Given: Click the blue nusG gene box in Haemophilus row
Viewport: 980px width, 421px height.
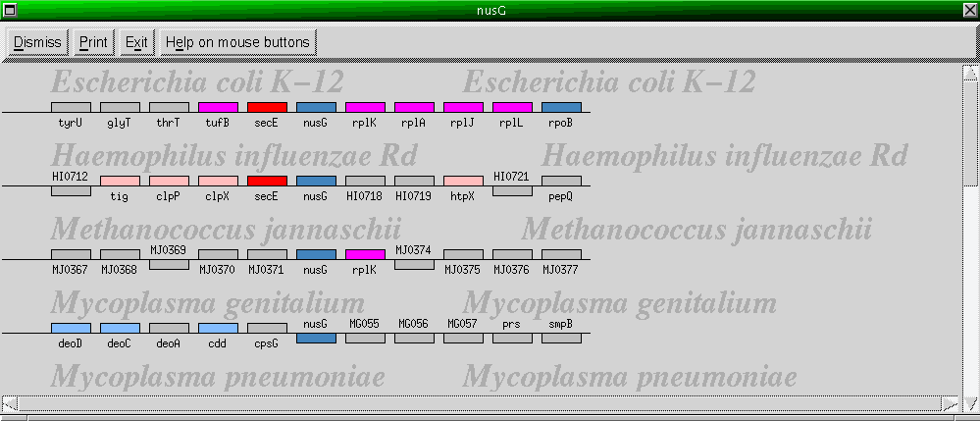Looking at the screenshot, I should click(316, 181).
